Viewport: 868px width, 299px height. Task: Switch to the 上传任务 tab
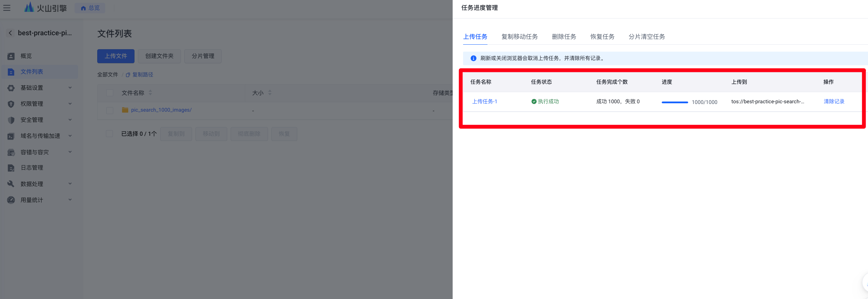(475, 37)
